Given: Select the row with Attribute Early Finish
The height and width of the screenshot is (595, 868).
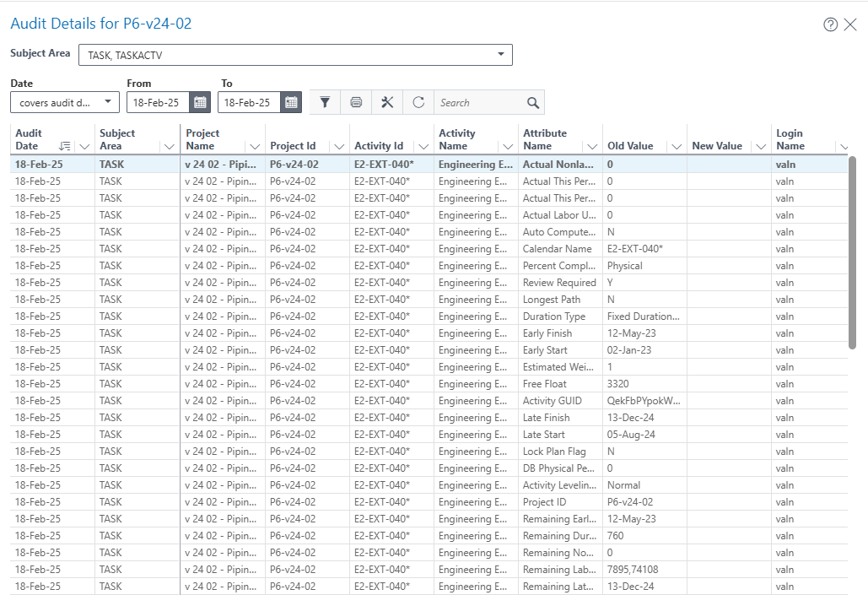Looking at the screenshot, I should [x=547, y=333].
